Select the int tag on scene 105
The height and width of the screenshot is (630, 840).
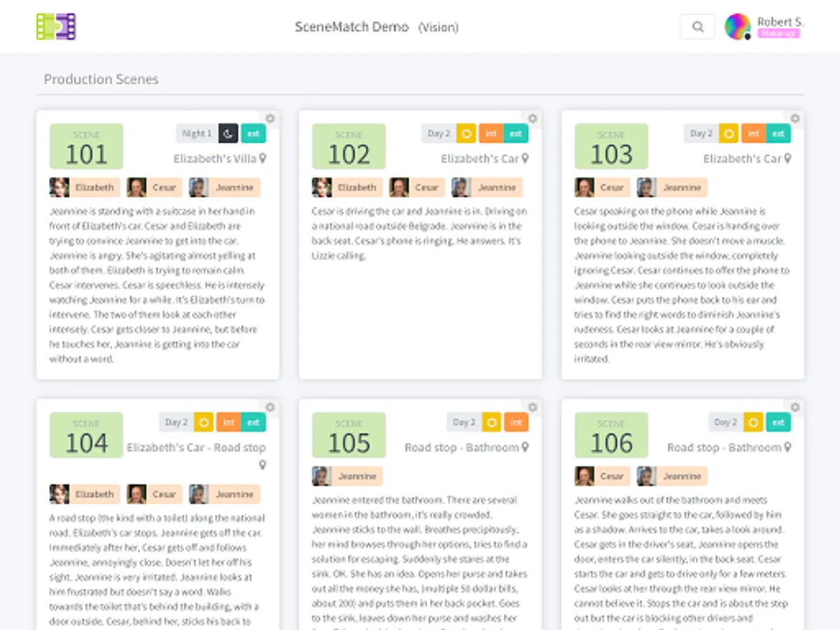tap(516, 422)
